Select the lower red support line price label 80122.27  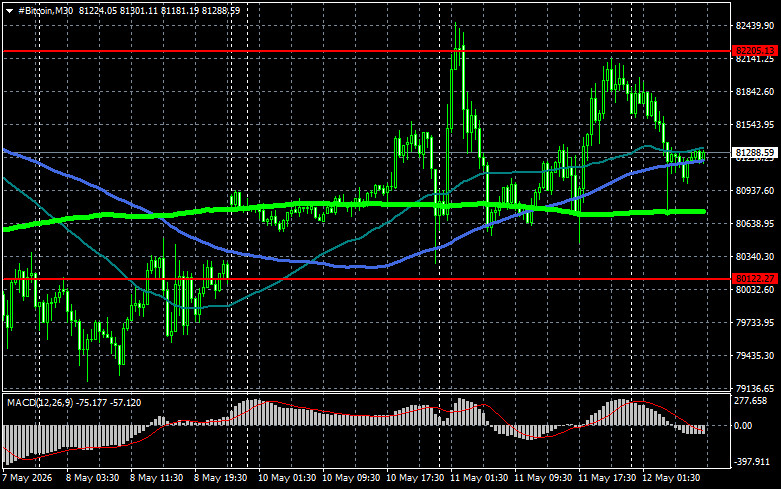(755, 279)
